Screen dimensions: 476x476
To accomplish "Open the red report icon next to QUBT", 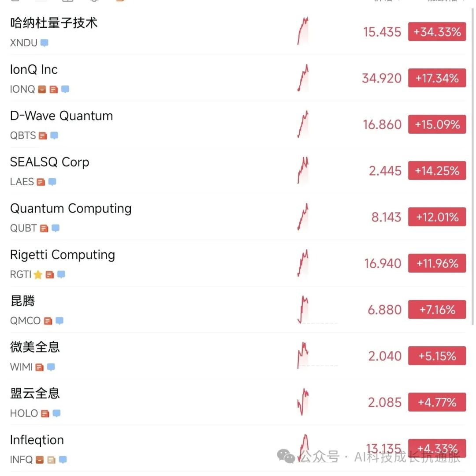I will pyautogui.click(x=44, y=228).
